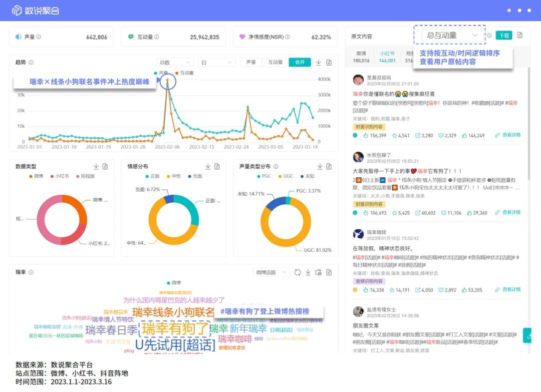The height and width of the screenshot is (392, 541).
Task: Click word 瑞幸春日季 in word cloud
Action: tap(111, 330)
